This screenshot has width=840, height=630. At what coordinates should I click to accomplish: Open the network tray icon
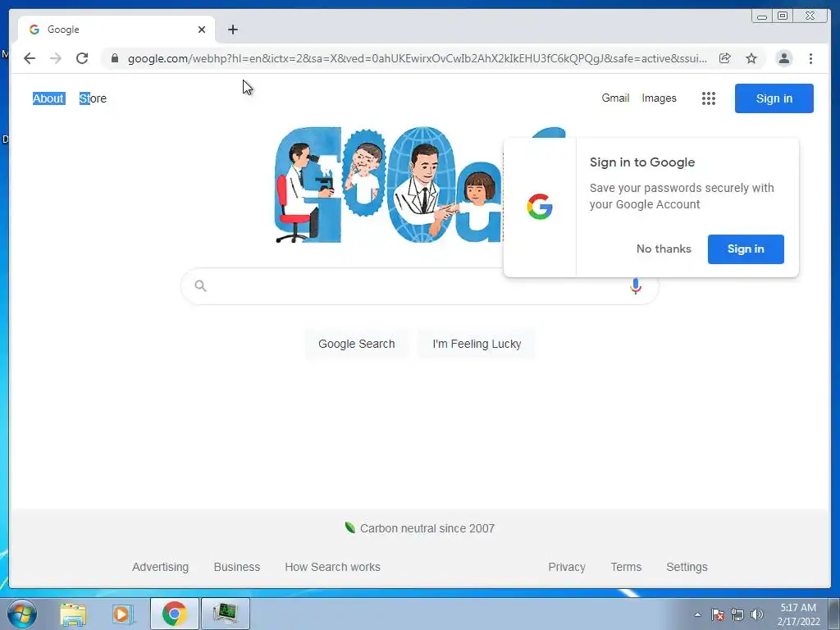tap(737, 614)
